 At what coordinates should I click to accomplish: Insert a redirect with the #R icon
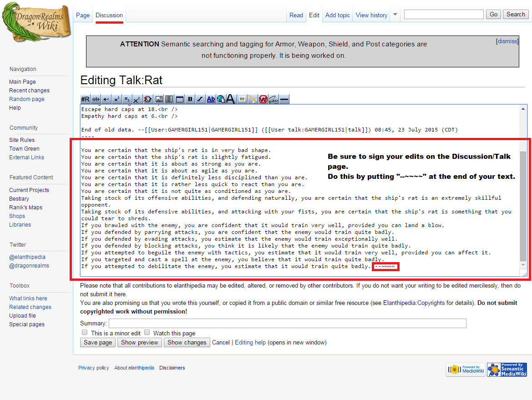pyautogui.click(x=85, y=99)
